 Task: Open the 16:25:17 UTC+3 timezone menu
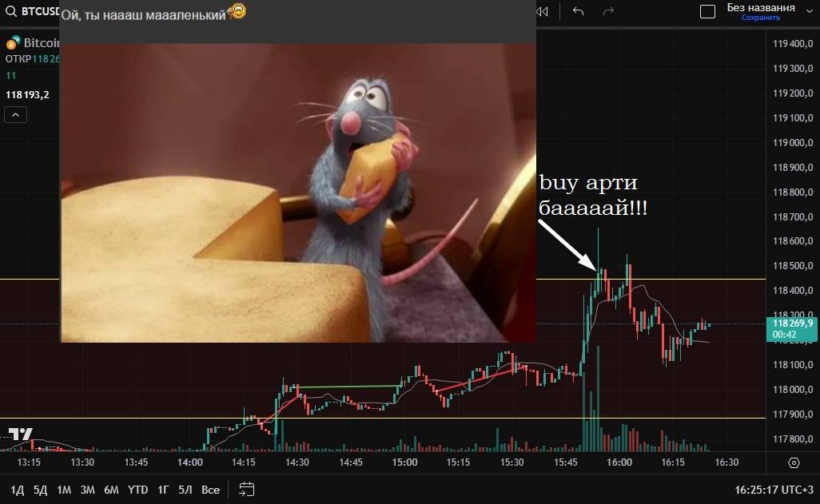tap(774, 490)
